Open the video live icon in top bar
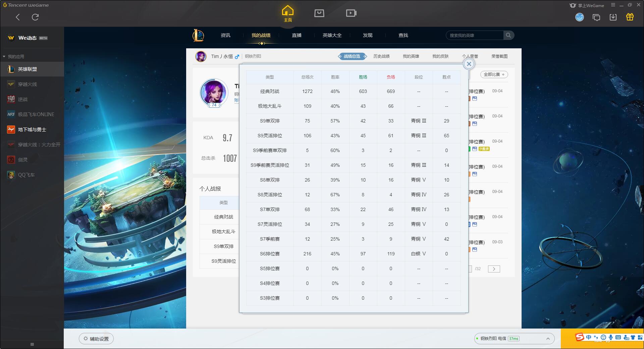The width and height of the screenshot is (644, 349). click(x=351, y=13)
